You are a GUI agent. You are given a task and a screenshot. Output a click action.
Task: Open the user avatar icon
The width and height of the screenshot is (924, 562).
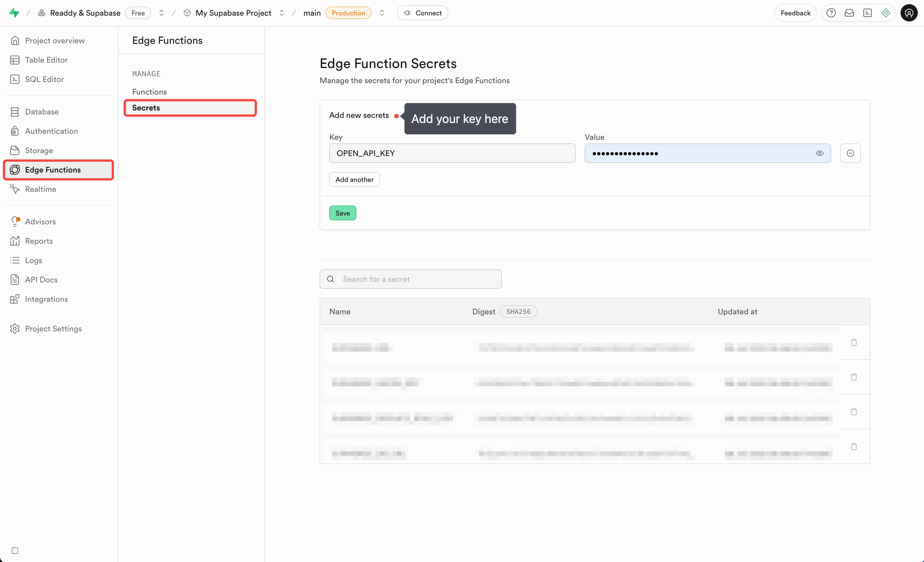pos(909,13)
